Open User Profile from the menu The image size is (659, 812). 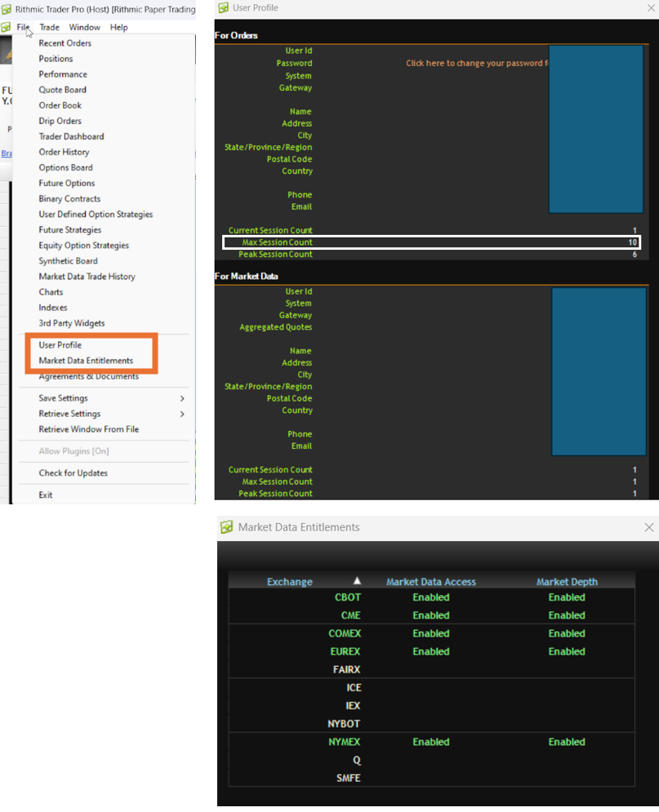pos(60,345)
